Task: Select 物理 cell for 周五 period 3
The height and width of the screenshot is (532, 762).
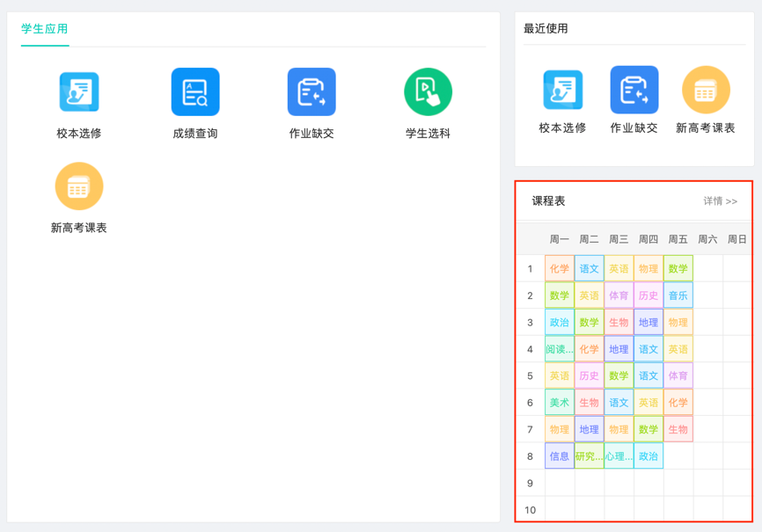Action: [x=678, y=322]
